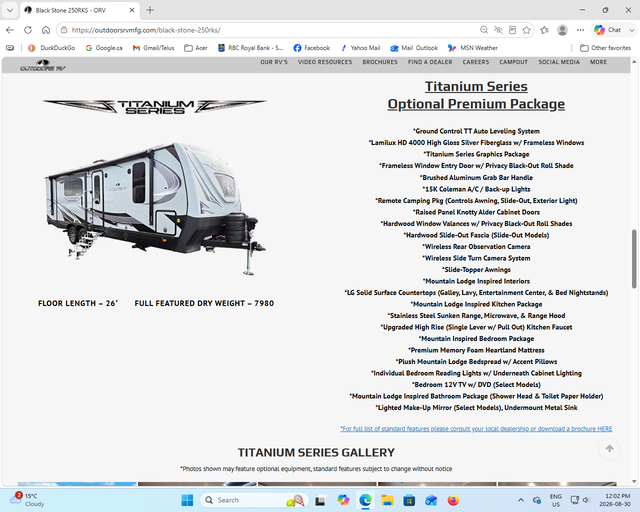The height and width of the screenshot is (512, 640).
Task: Open Facebook bookmark
Action: point(311,48)
